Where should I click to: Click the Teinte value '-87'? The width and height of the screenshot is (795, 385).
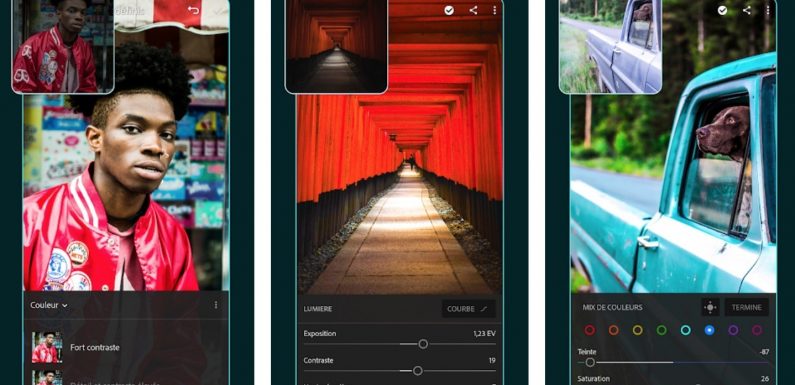(764, 352)
